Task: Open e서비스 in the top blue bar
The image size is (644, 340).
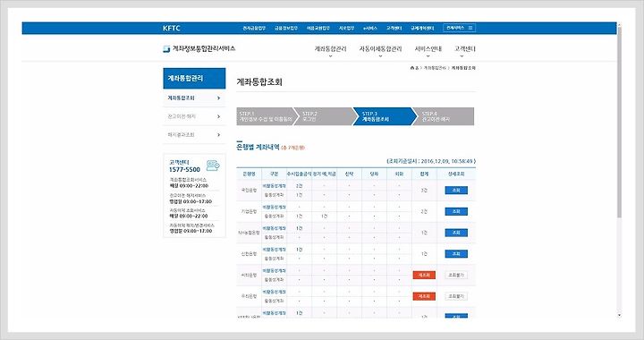Action: click(370, 29)
